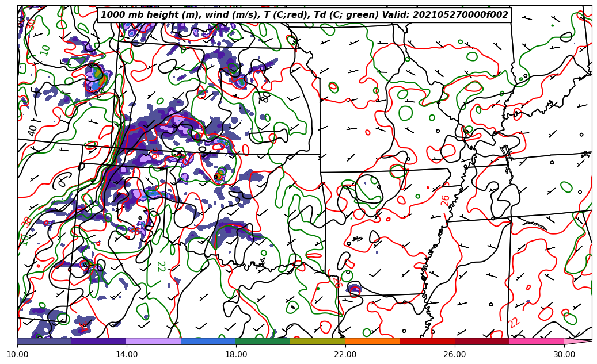597x364 pixels.
Task: Click the light lavender colorbar segment
Action: (x=153, y=341)
